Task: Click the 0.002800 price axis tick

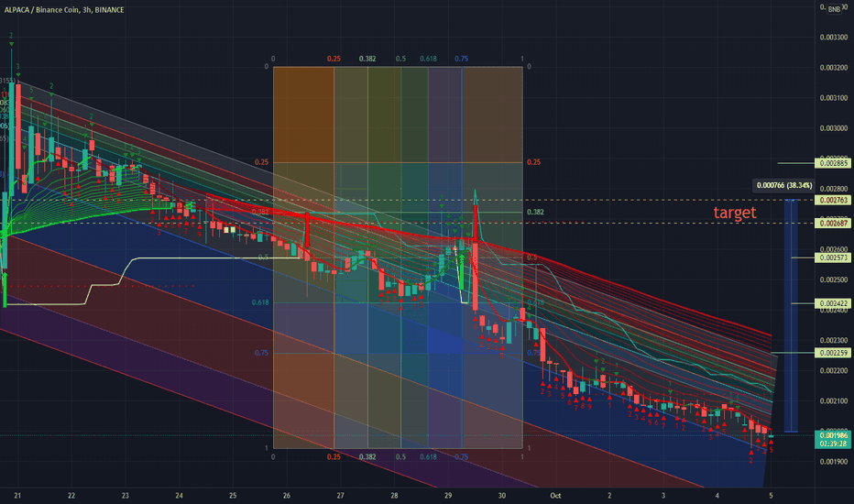Action: point(833,189)
